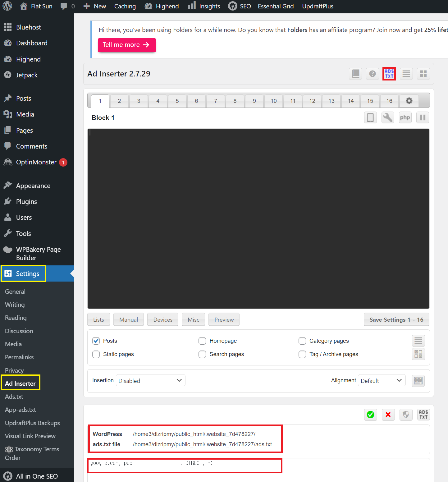Open the Insights menu in admin bar
Image resolution: width=448 pixels, height=482 pixels.
[x=204, y=6]
